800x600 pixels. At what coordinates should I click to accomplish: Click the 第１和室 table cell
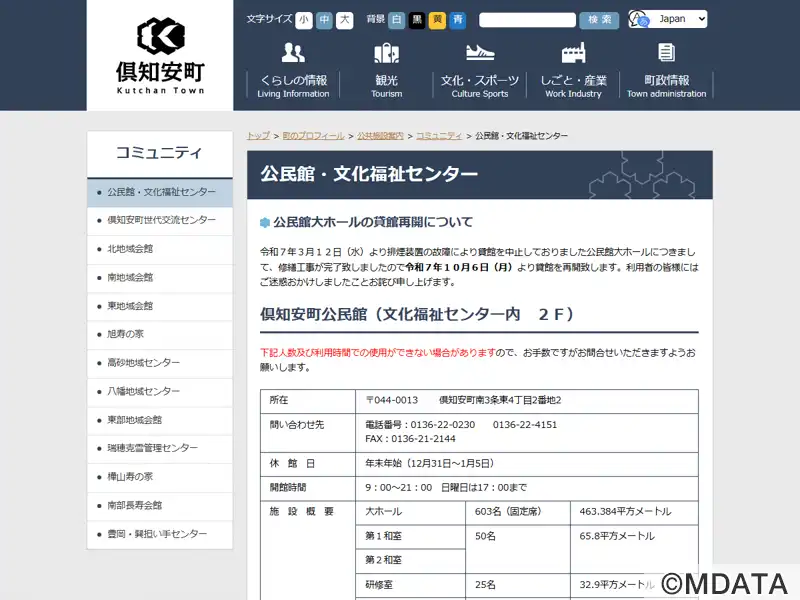tap(410, 537)
